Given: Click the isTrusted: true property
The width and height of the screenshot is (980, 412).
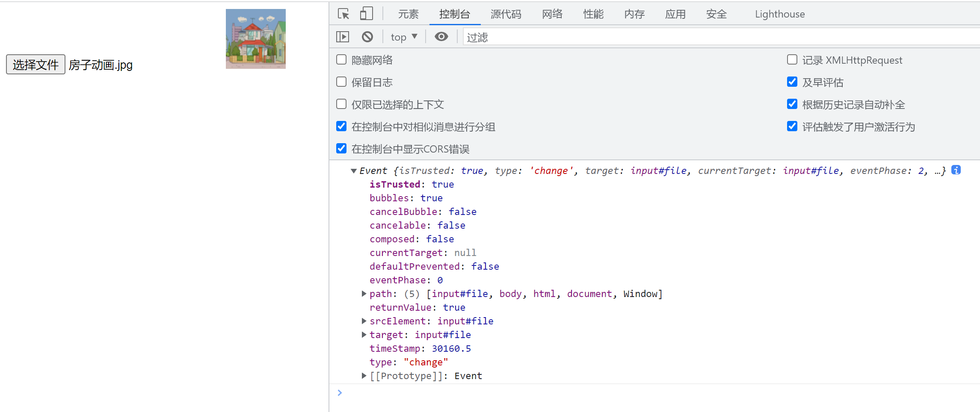Looking at the screenshot, I should 412,184.
